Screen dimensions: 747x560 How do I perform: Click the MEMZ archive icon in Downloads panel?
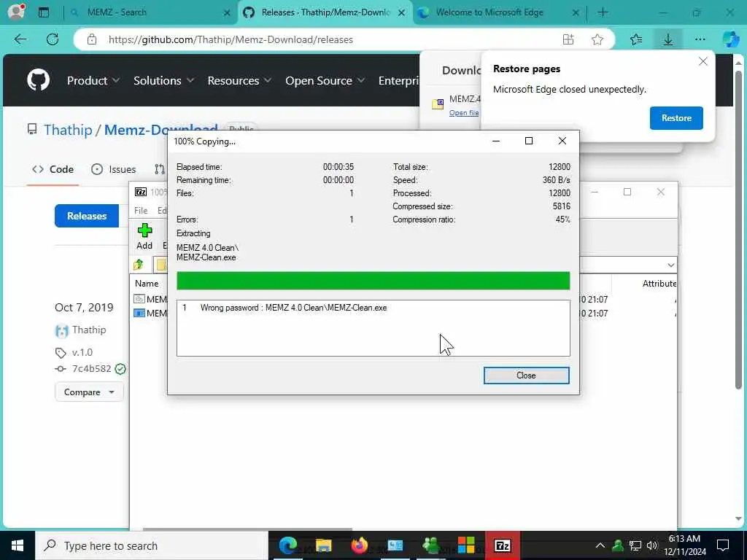[438, 104]
